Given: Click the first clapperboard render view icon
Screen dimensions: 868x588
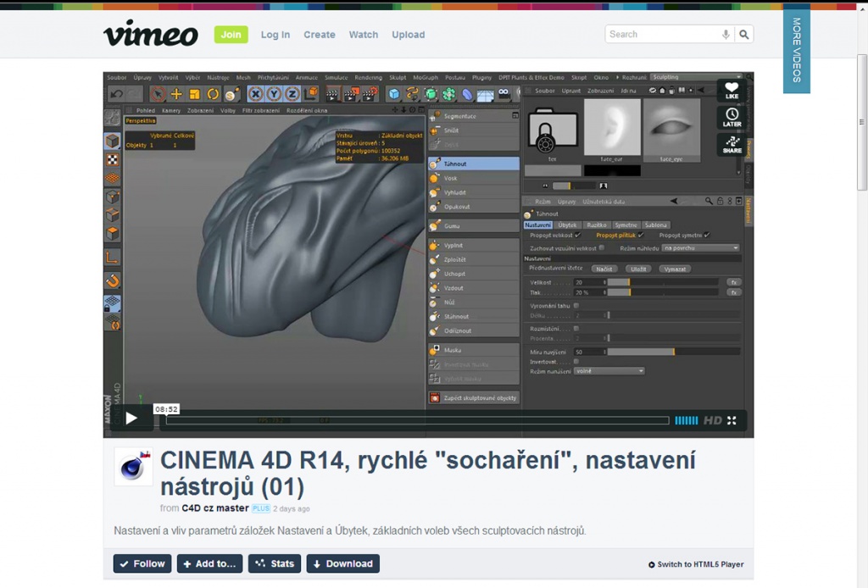Looking at the screenshot, I should 332,94.
